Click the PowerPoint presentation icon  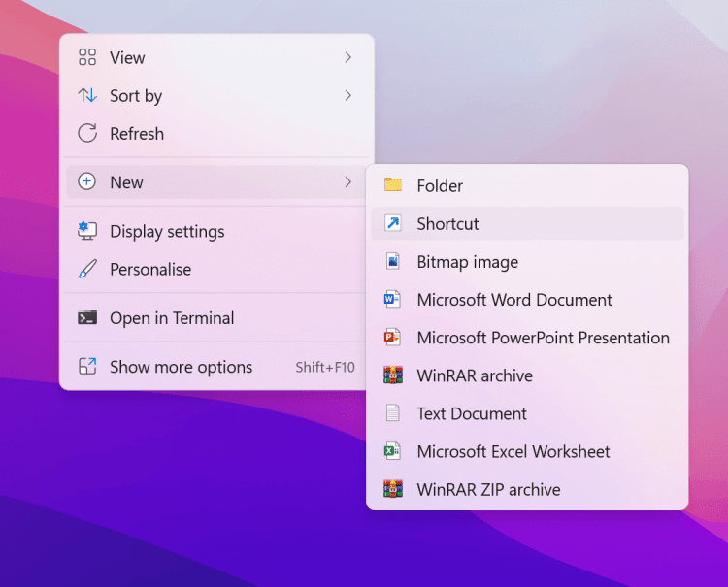tap(392, 338)
